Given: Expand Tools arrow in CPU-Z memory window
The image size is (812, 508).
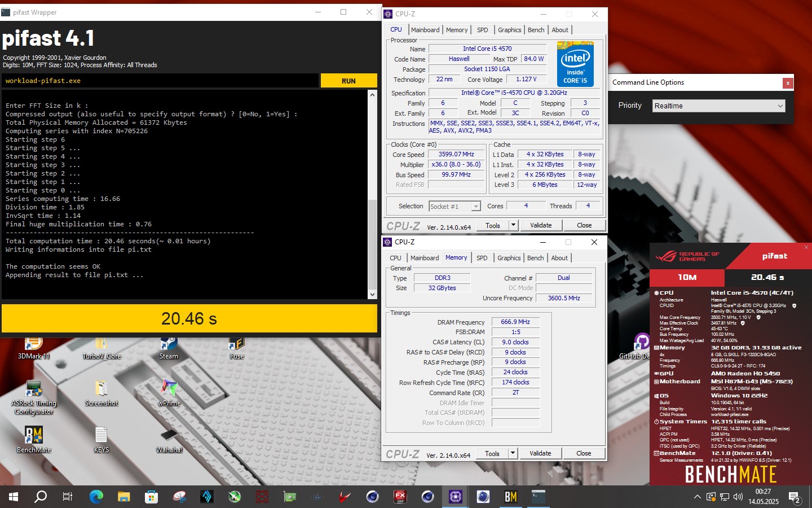Looking at the screenshot, I should click(x=513, y=453).
